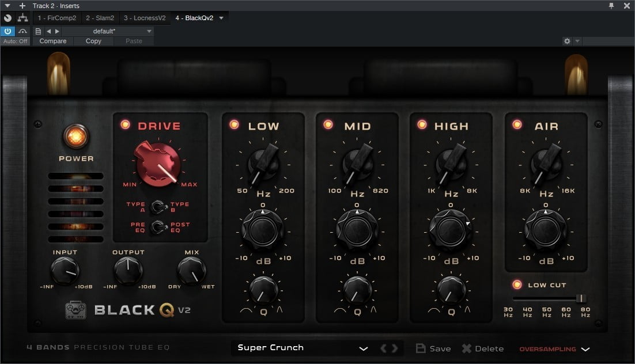Screen dimensions: 635x364
Task: Switch to the 2 - Slam2 tab
Action: pos(100,18)
